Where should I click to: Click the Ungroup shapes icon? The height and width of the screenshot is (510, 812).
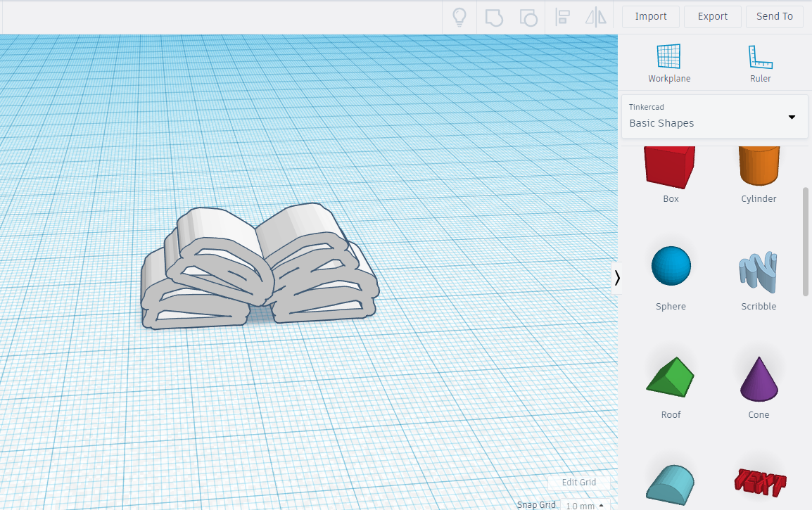[528, 17]
